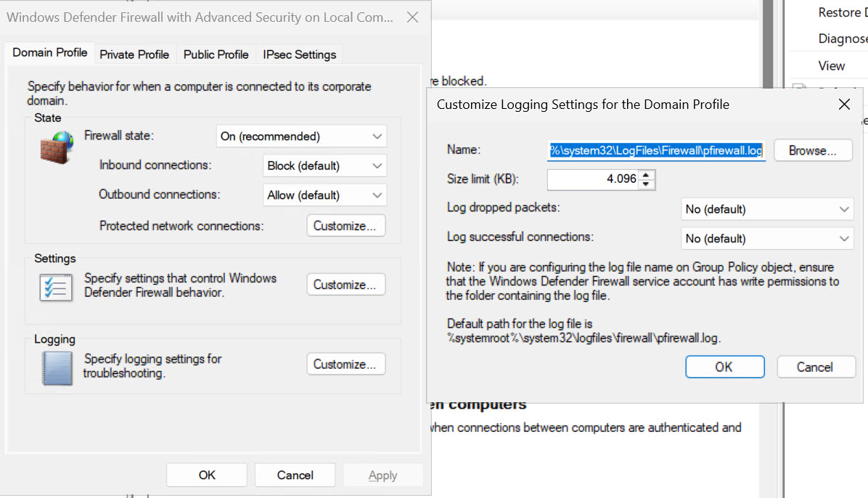Viewport: 868px width, 498px height.
Task: Open the Firewall state dropdown
Action: click(x=301, y=136)
